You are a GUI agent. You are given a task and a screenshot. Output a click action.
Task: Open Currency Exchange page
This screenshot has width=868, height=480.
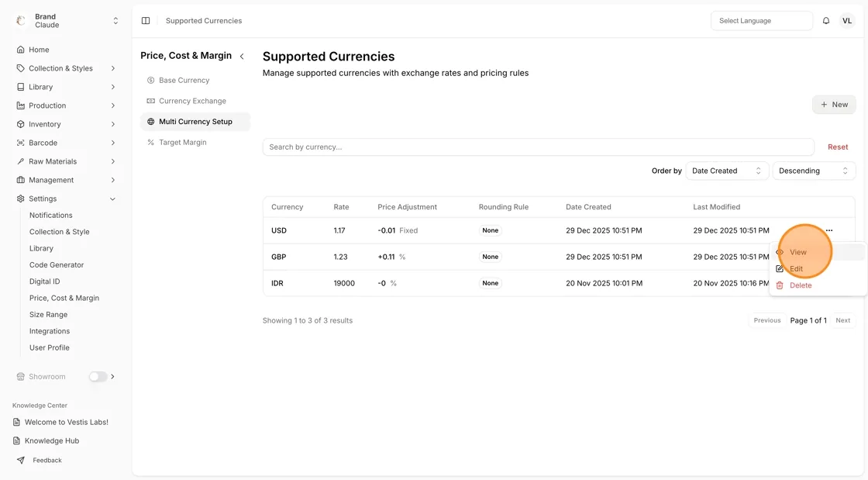195,101
